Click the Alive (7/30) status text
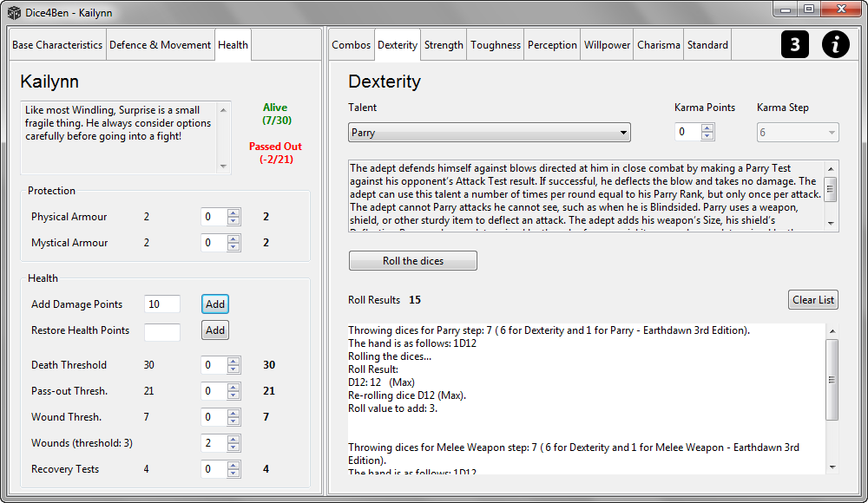Image resolution: width=868 pixels, height=503 pixels. [x=276, y=114]
